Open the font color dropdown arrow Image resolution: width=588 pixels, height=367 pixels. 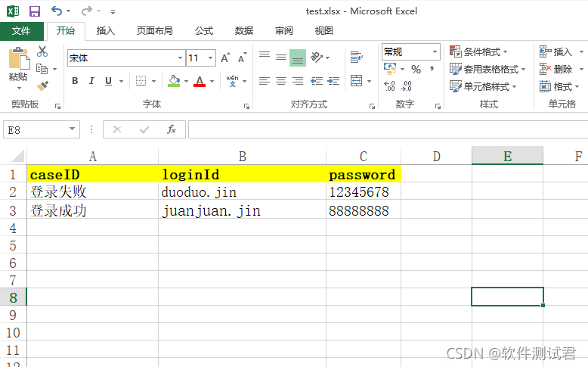pyautogui.click(x=212, y=81)
